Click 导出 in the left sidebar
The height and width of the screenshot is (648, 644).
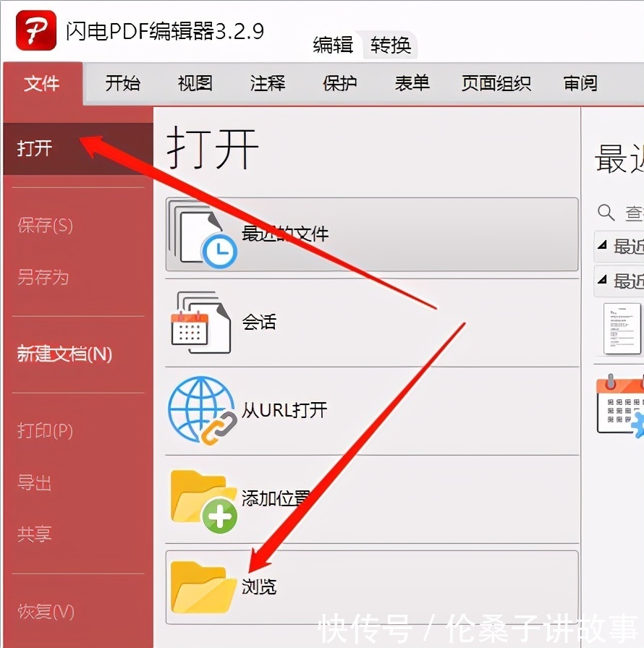33,483
